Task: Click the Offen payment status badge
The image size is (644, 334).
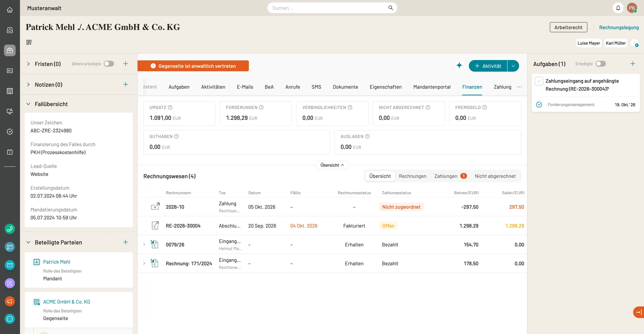Action: 388,226
